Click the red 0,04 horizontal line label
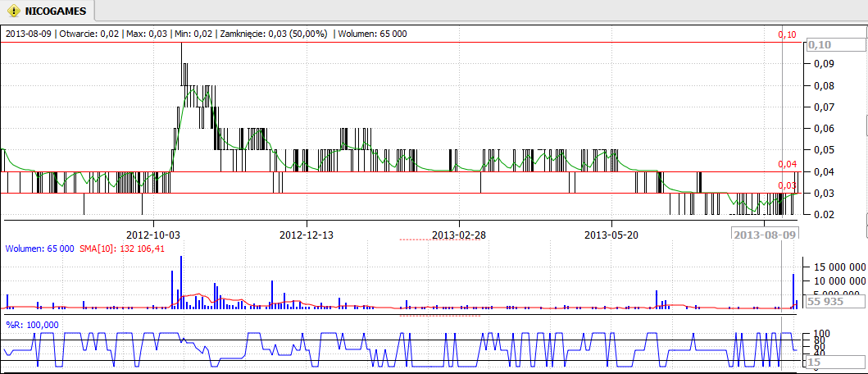Viewport: 868px width, 374px height. coord(787,164)
